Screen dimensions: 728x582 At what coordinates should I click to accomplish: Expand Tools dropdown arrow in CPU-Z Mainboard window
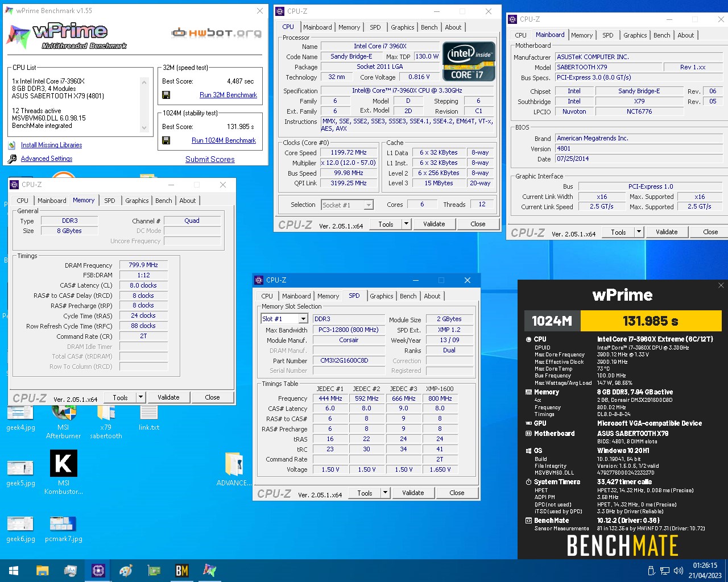click(x=639, y=232)
